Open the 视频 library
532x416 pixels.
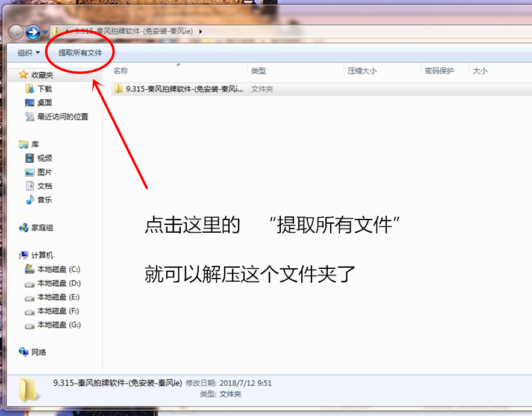click(44, 158)
